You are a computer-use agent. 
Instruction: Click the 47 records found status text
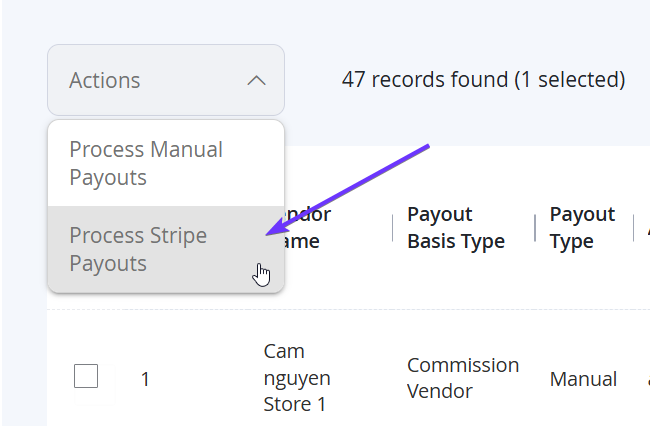(425, 80)
